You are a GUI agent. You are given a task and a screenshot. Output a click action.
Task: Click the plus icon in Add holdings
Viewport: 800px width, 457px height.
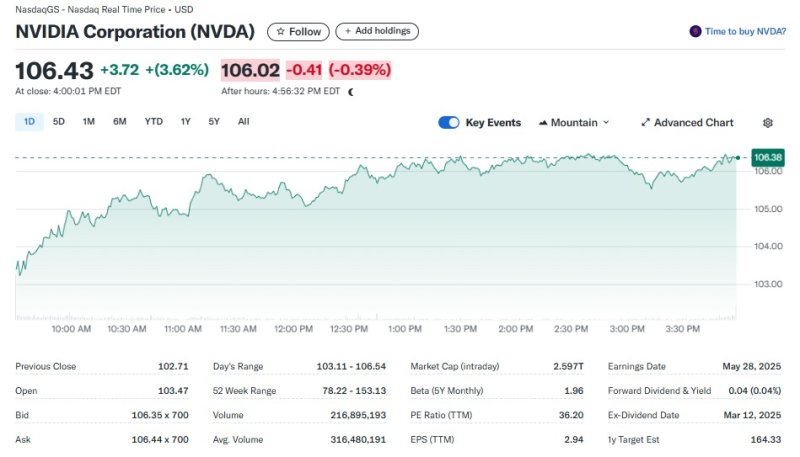347,32
